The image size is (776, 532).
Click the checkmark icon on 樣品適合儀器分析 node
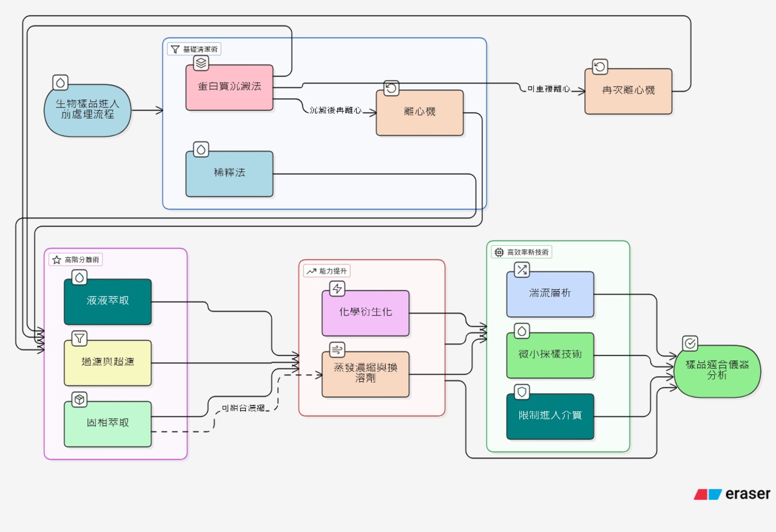(690, 344)
